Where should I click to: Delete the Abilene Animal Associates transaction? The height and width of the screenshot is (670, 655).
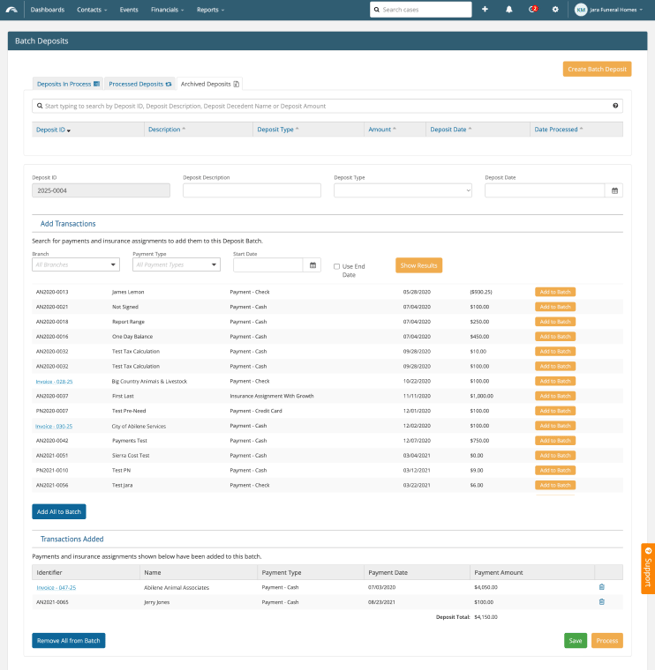602,587
